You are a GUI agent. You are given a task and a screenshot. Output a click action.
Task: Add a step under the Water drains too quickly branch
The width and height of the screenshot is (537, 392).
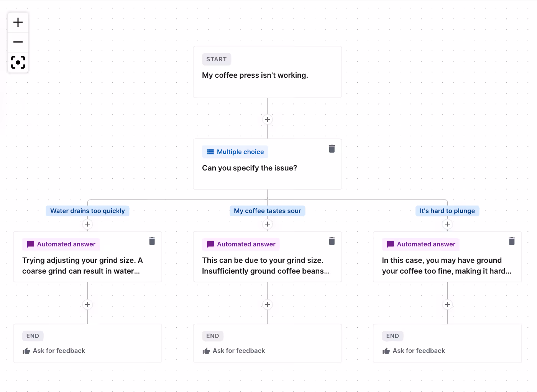(87, 224)
